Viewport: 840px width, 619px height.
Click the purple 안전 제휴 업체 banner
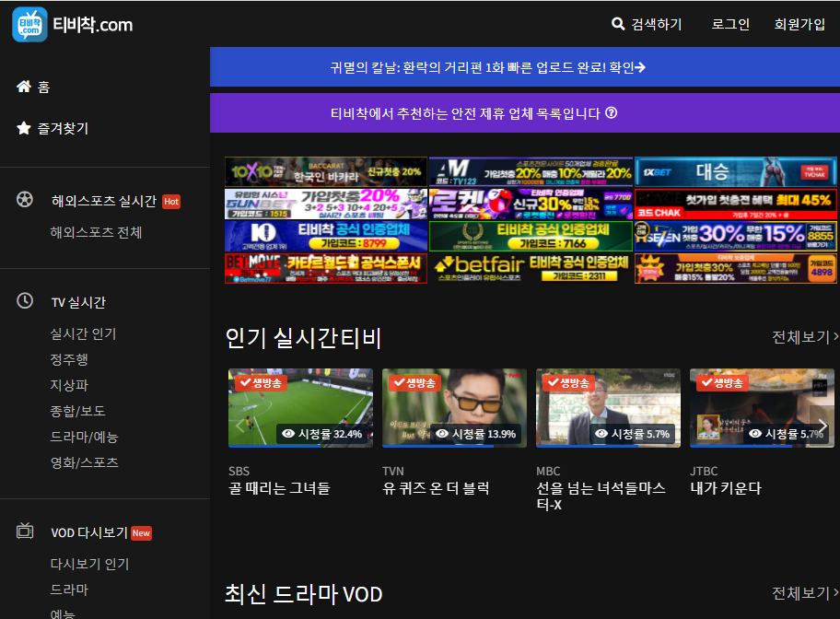pos(525,113)
